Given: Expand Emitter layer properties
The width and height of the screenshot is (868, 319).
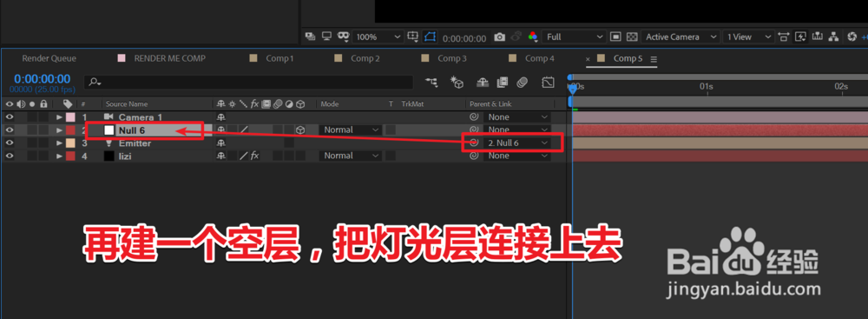Looking at the screenshot, I should [59, 143].
